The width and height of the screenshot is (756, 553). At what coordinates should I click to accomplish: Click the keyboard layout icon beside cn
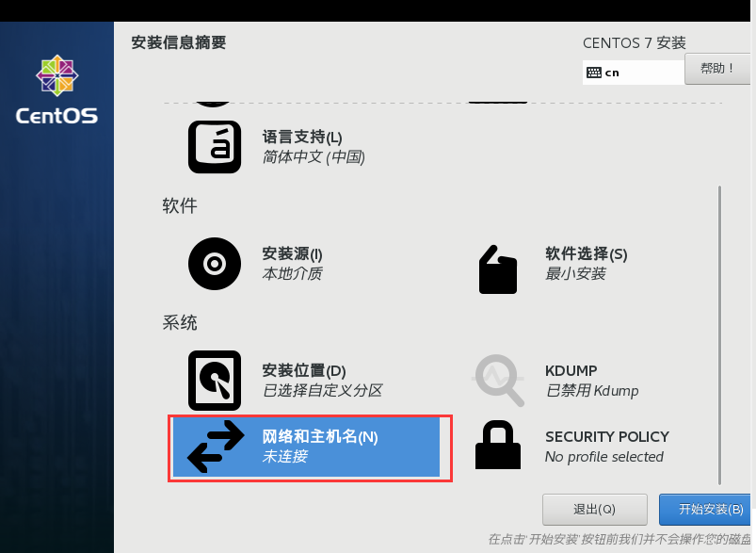click(594, 73)
